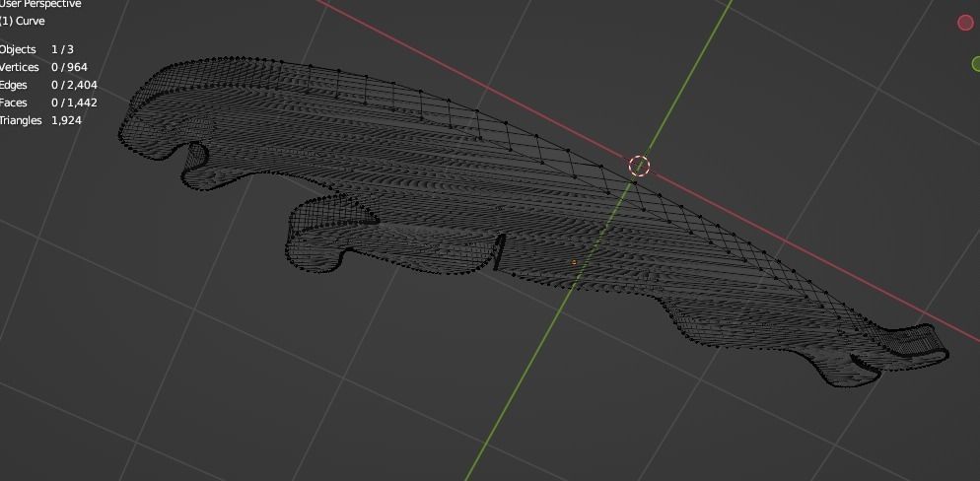This screenshot has width=980, height=481.
Task: Click the 'User Perspective' view label
Action: pyautogui.click(x=40, y=4)
